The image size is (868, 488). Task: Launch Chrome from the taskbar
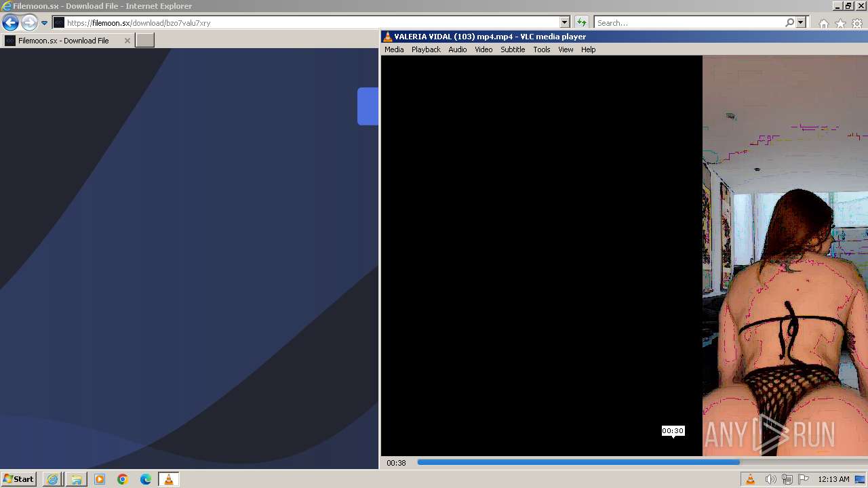(x=123, y=479)
